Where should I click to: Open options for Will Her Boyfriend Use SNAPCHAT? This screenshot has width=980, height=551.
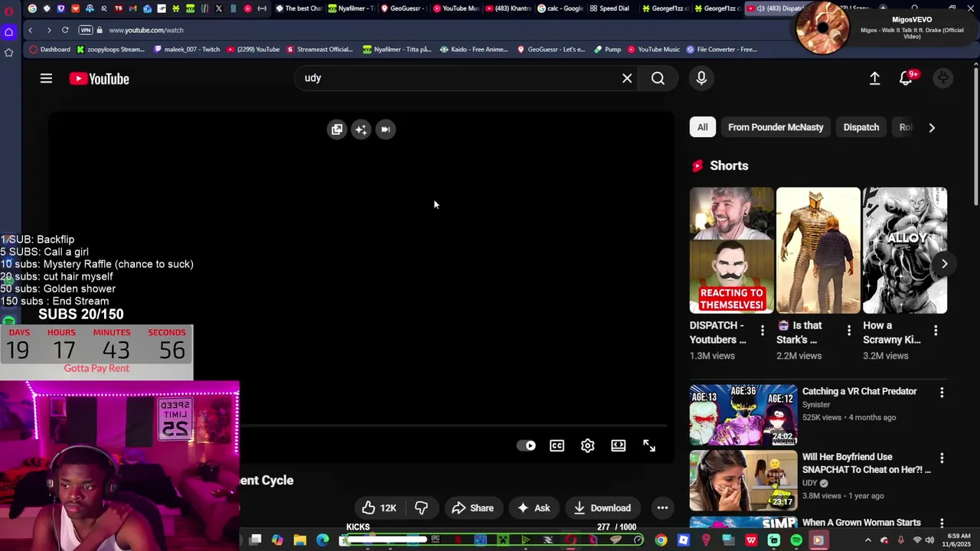click(942, 458)
